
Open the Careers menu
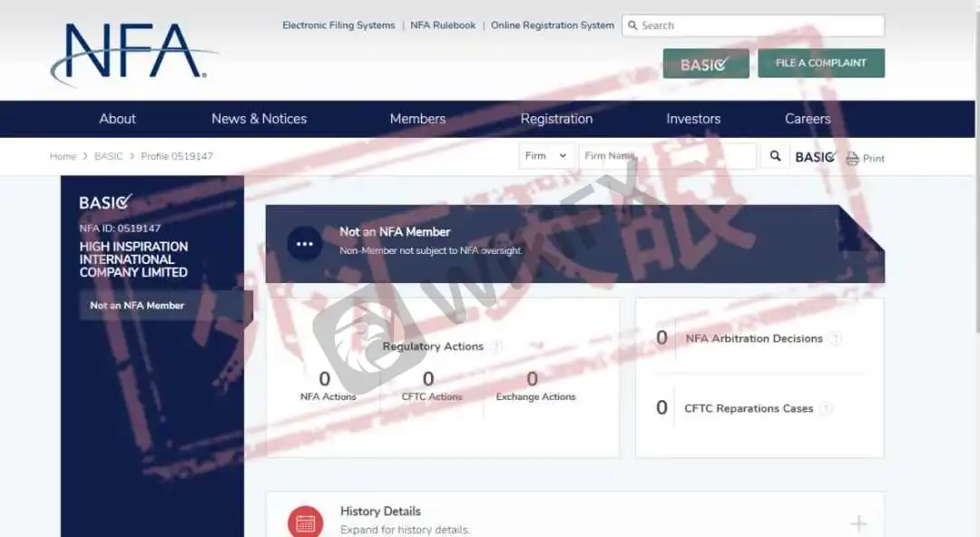808,119
